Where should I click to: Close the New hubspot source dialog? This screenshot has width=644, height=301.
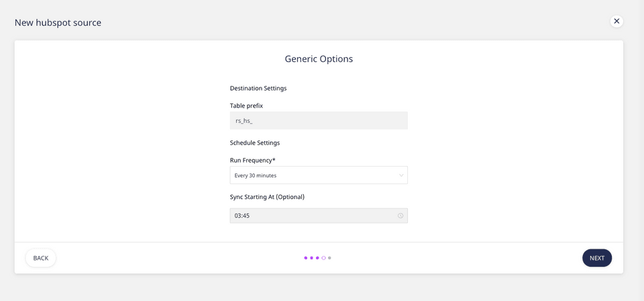[x=616, y=21]
